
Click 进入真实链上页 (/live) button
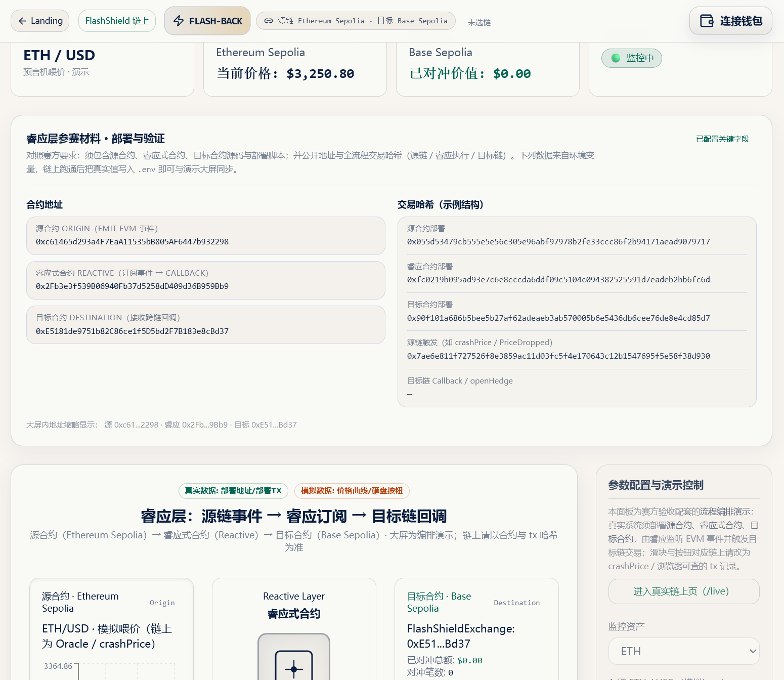pyautogui.click(x=684, y=591)
